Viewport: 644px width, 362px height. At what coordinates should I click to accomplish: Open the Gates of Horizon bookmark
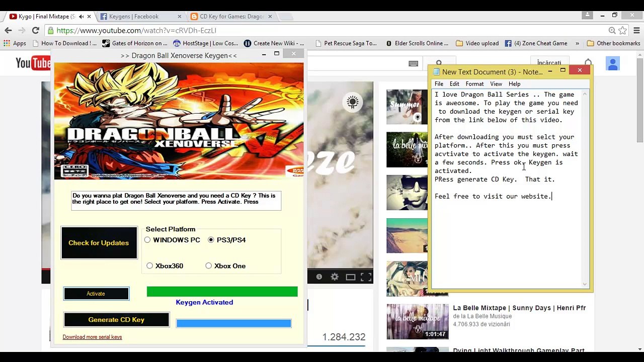[135, 43]
